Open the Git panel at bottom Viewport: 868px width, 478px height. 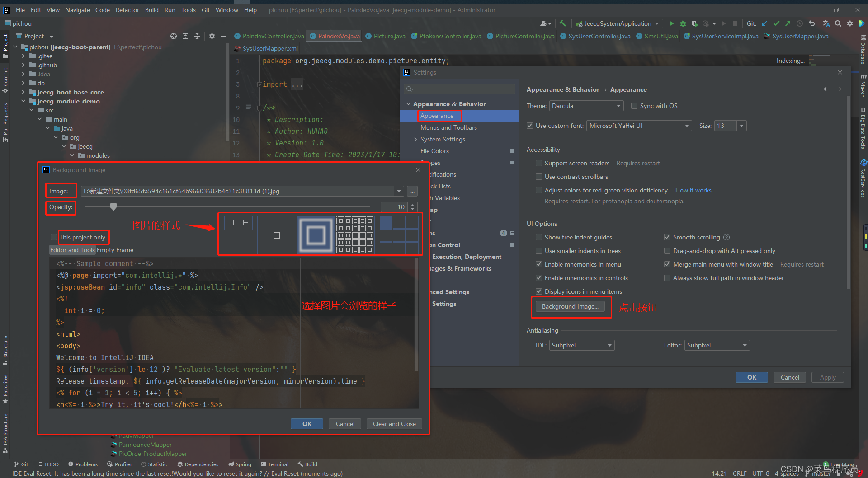tap(21, 464)
